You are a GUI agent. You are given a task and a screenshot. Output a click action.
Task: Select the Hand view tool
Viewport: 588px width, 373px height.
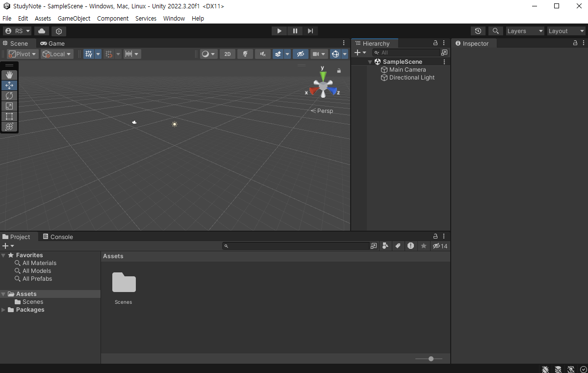[9, 75]
